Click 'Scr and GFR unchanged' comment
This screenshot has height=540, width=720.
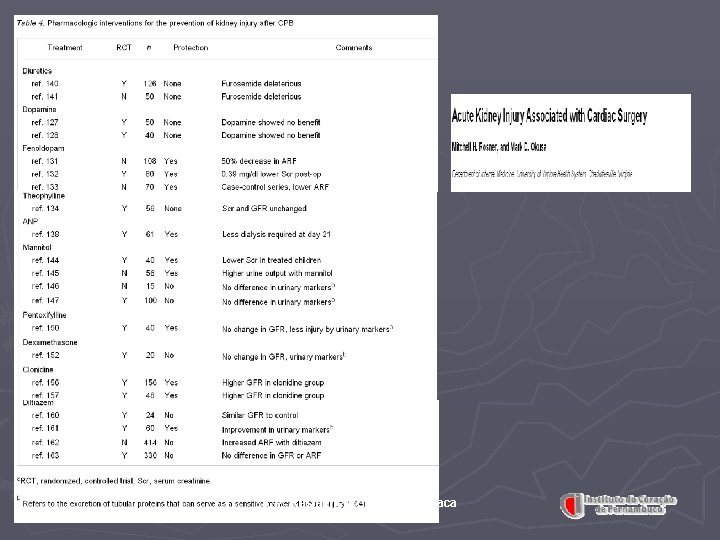[x=264, y=208]
